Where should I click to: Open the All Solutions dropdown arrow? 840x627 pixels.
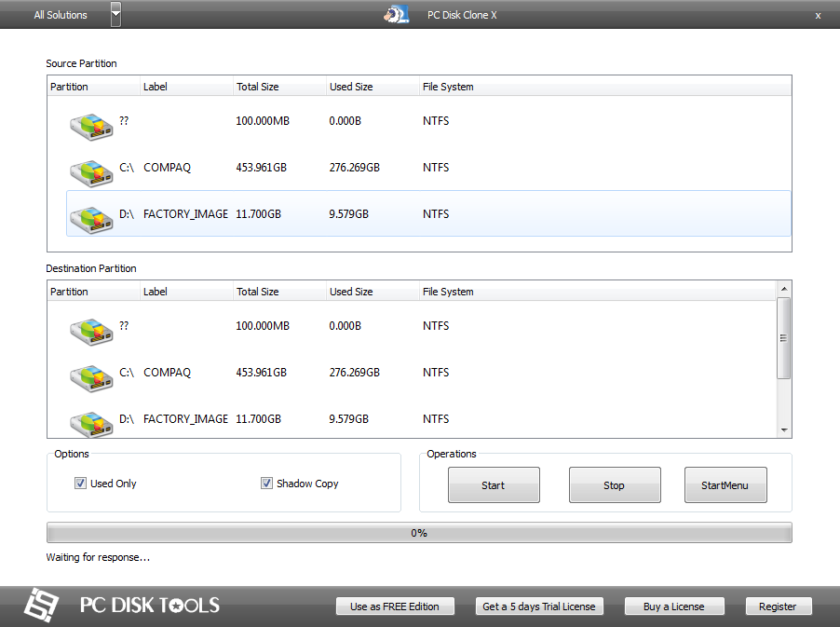[x=114, y=14]
